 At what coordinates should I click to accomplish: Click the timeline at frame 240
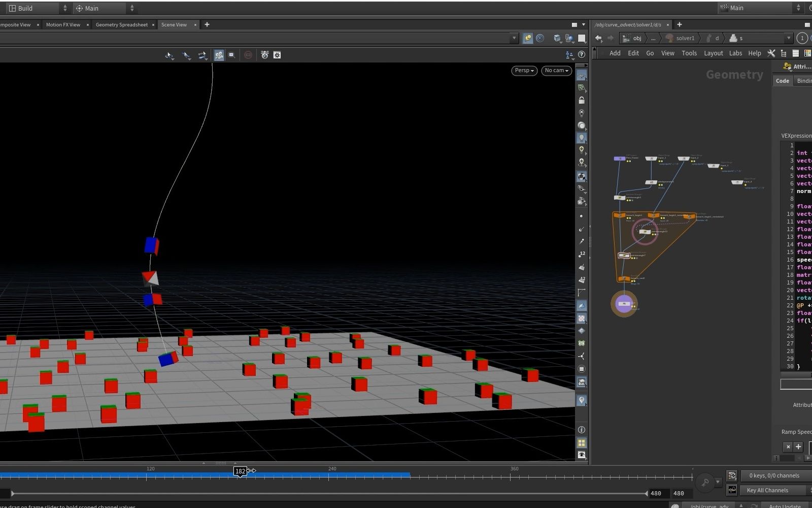point(328,476)
